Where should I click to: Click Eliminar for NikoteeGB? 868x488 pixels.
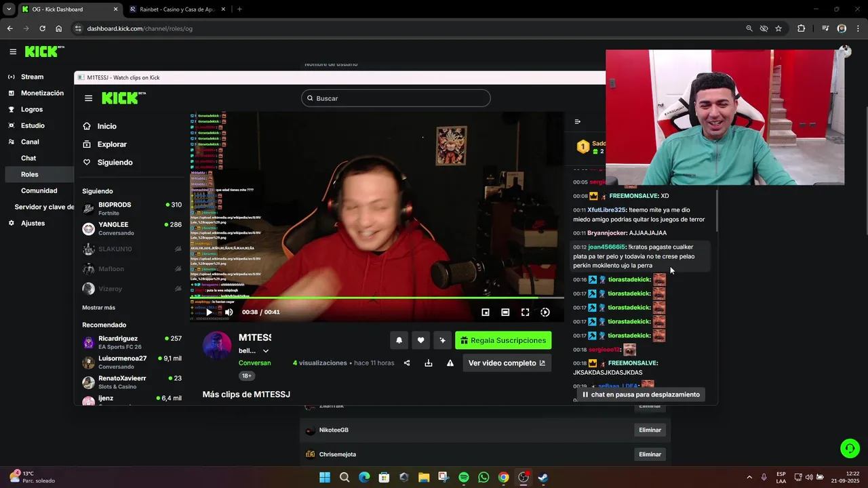(650, 430)
